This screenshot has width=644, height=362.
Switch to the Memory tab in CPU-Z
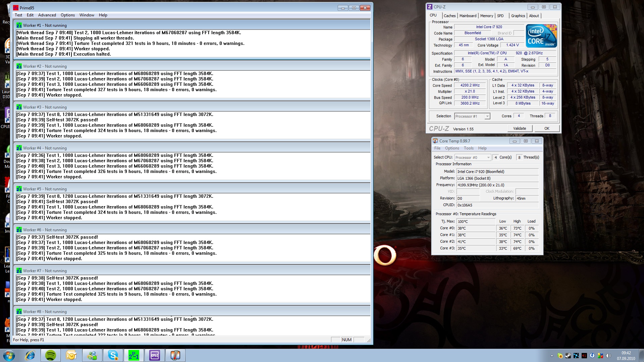click(x=487, y=16)
